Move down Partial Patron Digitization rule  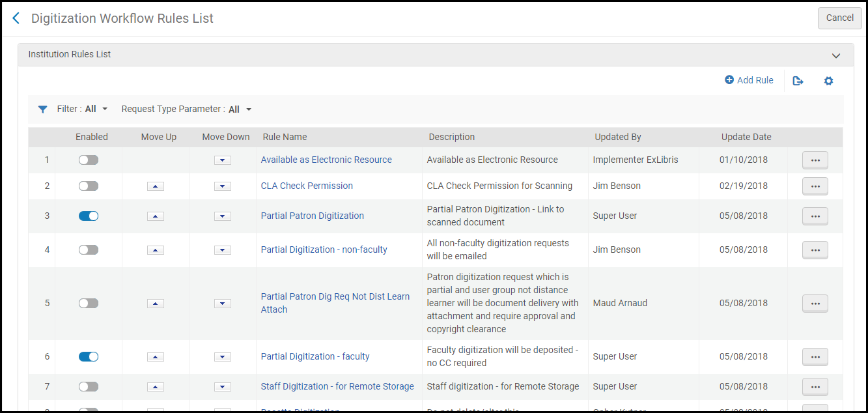click(x=223, y=216)
